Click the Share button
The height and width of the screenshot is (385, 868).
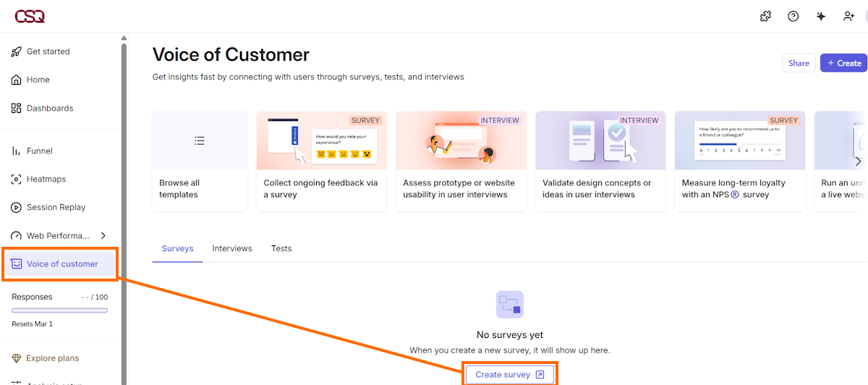799,63
